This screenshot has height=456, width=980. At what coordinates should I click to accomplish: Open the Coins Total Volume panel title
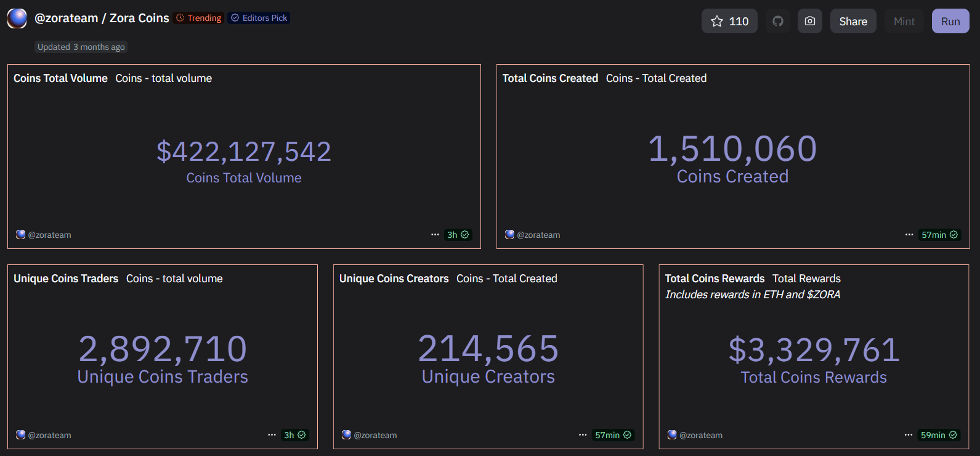60,78
